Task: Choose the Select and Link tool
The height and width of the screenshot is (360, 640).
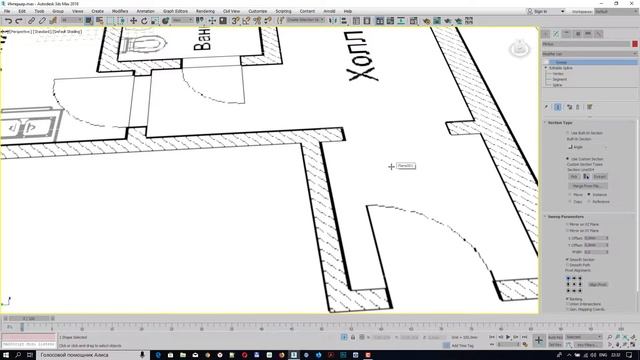Action: (x=31, y=21)
